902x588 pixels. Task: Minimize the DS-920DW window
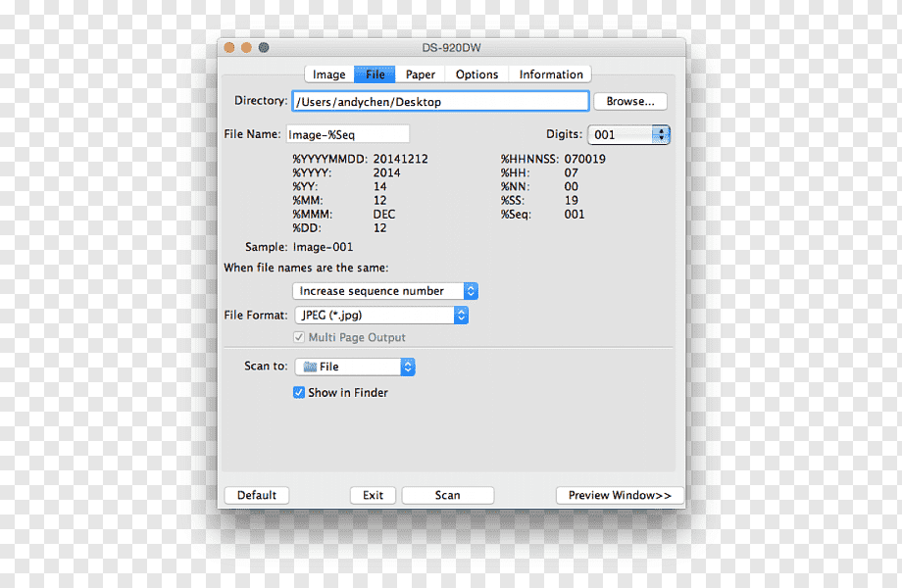tap(246, 48)
